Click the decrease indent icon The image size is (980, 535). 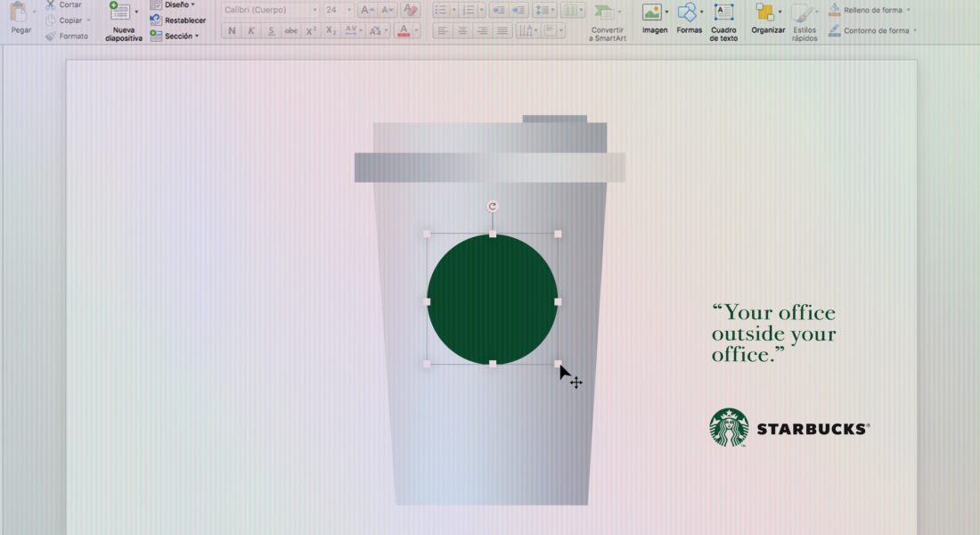click(x=498, y=10)
